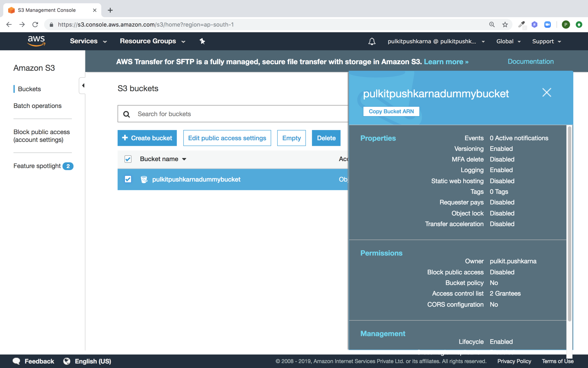Collapse the left sidebar with arrow handle
Screen dimensions: 588x368
click(x=82, y=86)
